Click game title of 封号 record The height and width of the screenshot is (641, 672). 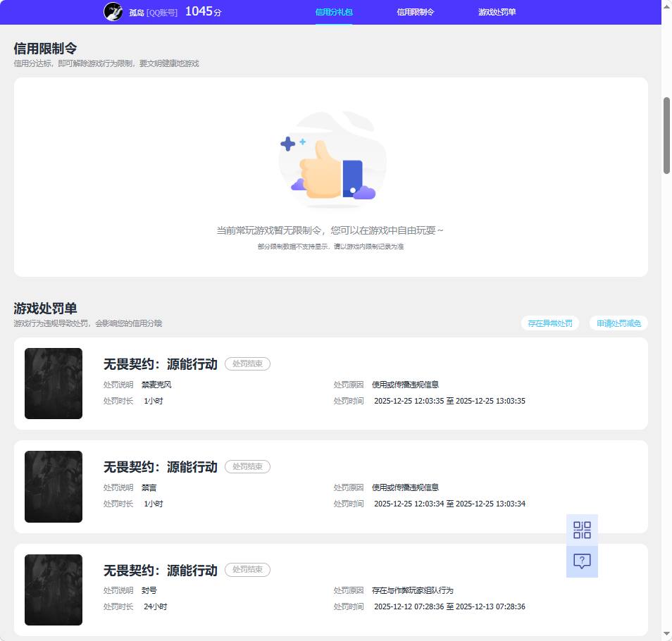click(161, 570)
